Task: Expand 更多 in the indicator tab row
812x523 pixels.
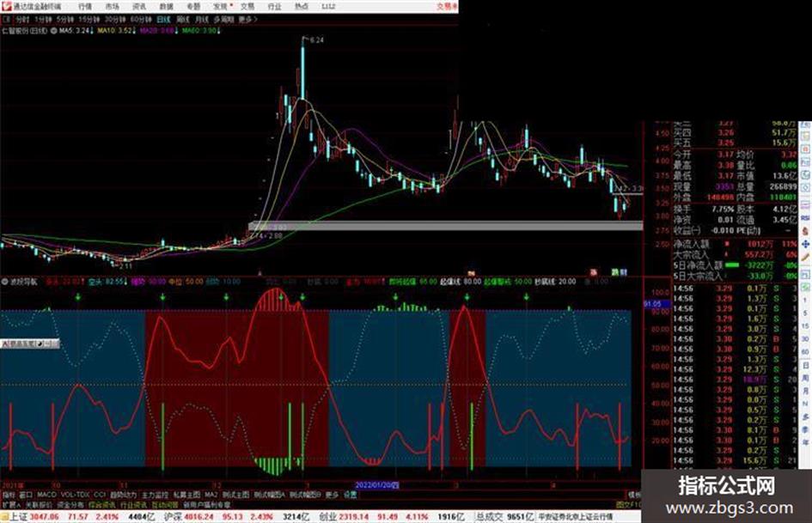Action: point(332,495)
